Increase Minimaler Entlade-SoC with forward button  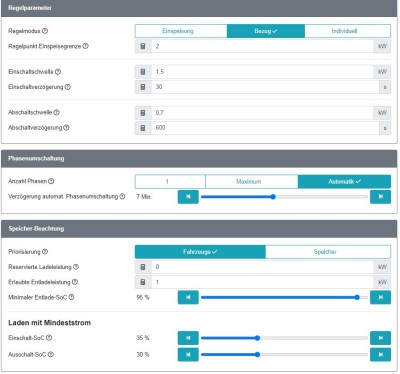[x=380, y=297]
